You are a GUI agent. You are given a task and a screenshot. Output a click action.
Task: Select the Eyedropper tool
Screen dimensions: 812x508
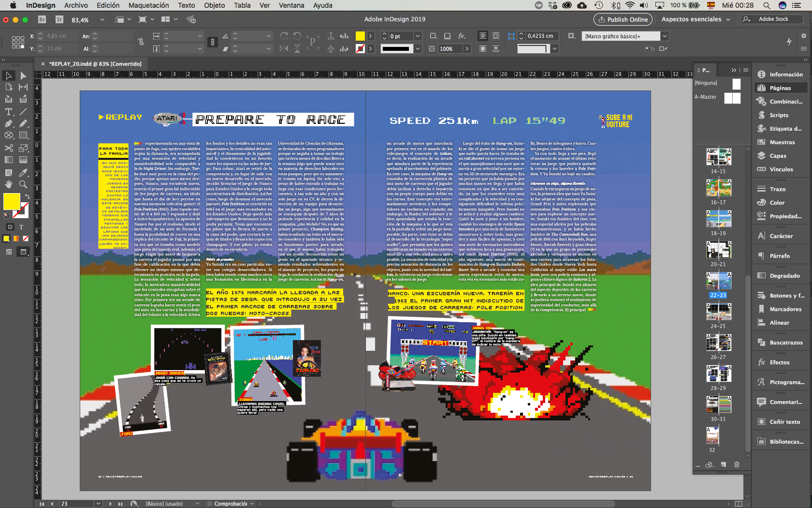click(x=23, y=172)
